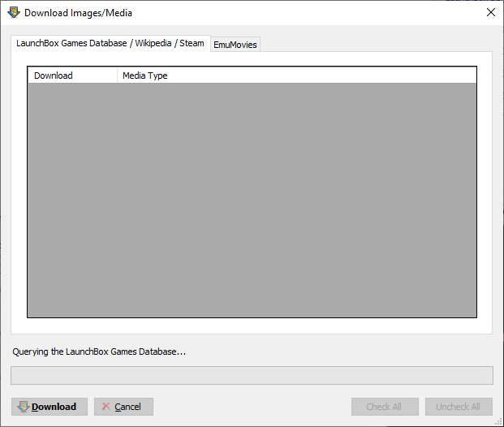The height and width of the screenshot is (427, 504).
Task: Click the resize grip in the dialog corner
Action: (x=499, y=422)
